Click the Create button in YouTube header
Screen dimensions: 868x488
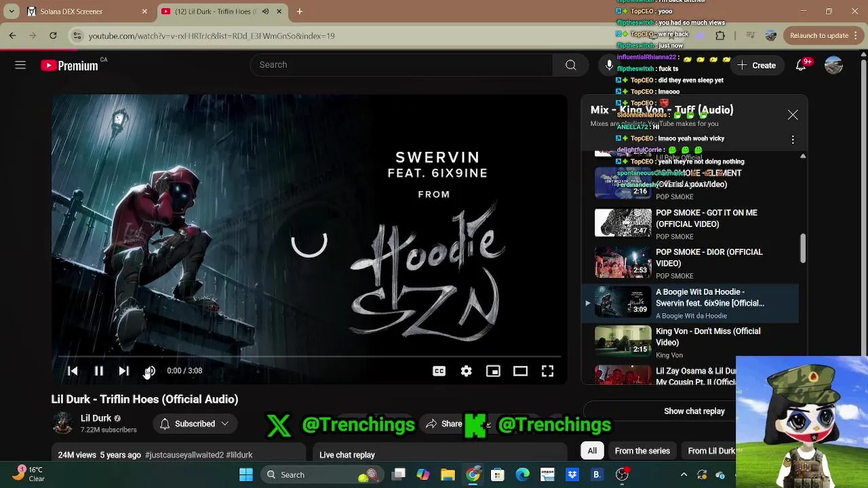coord(757,65)
